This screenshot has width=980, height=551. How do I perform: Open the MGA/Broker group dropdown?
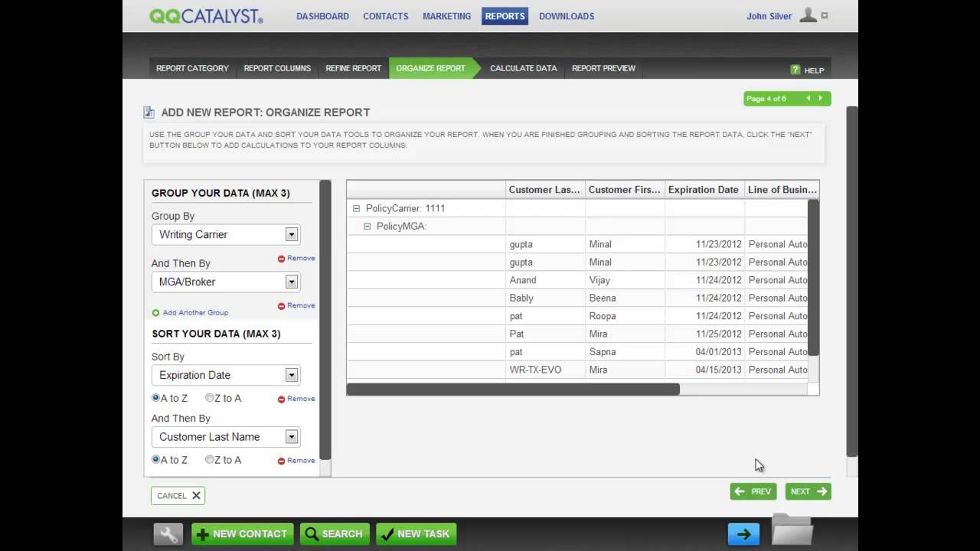[x=226, y=282]
